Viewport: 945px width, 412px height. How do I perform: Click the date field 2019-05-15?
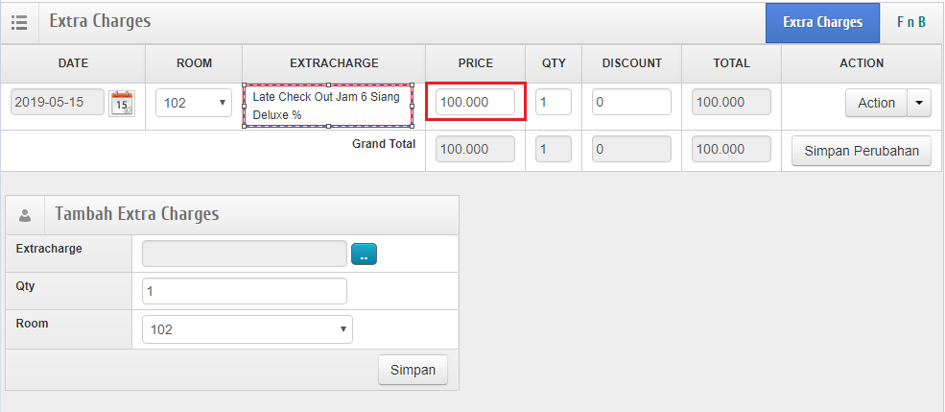point(57,103)
